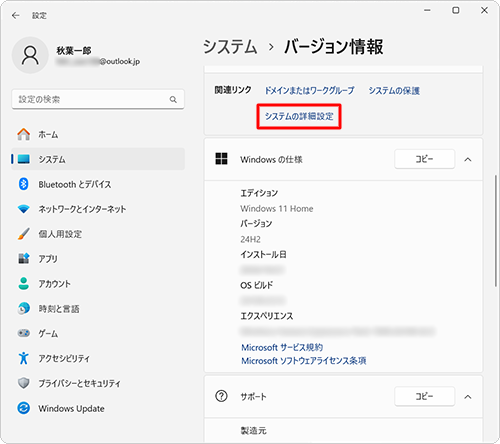Open the アプリ category
Viewport: 500px width, 444px height.
pyautogui.click(x=98, y=258)
